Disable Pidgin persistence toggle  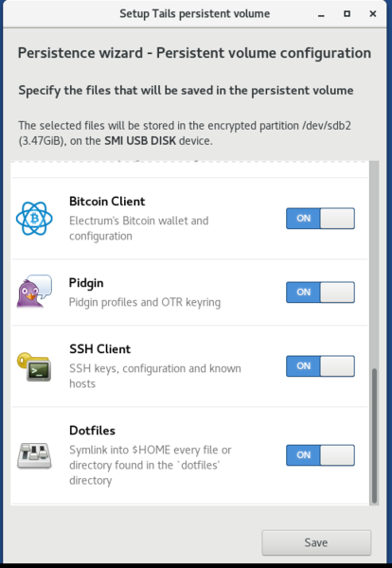pyautogui.click(x=320, y=293)
